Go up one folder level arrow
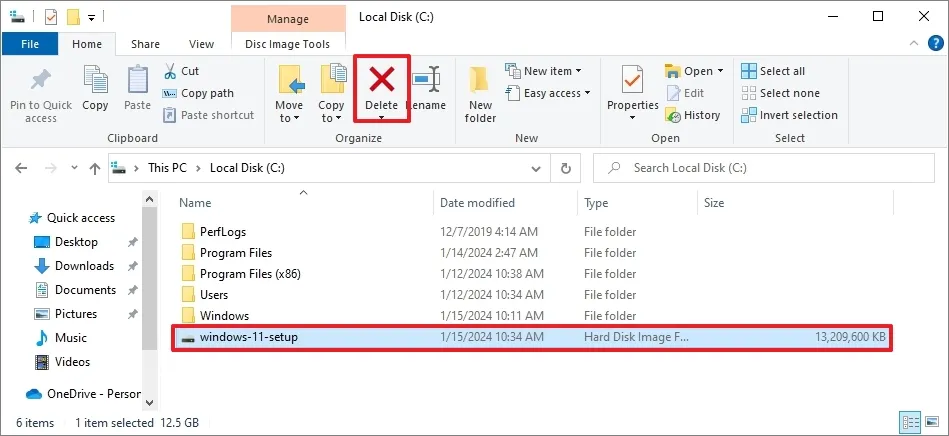 click(94, 168)
